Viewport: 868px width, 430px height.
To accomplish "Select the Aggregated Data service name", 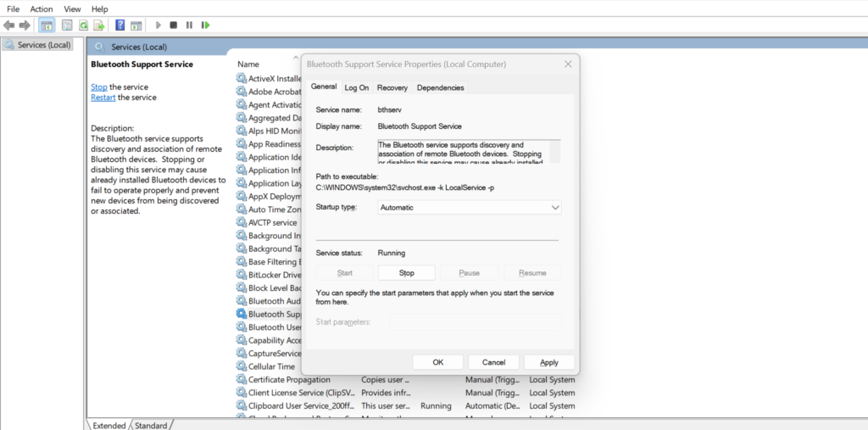I will 275,118.
